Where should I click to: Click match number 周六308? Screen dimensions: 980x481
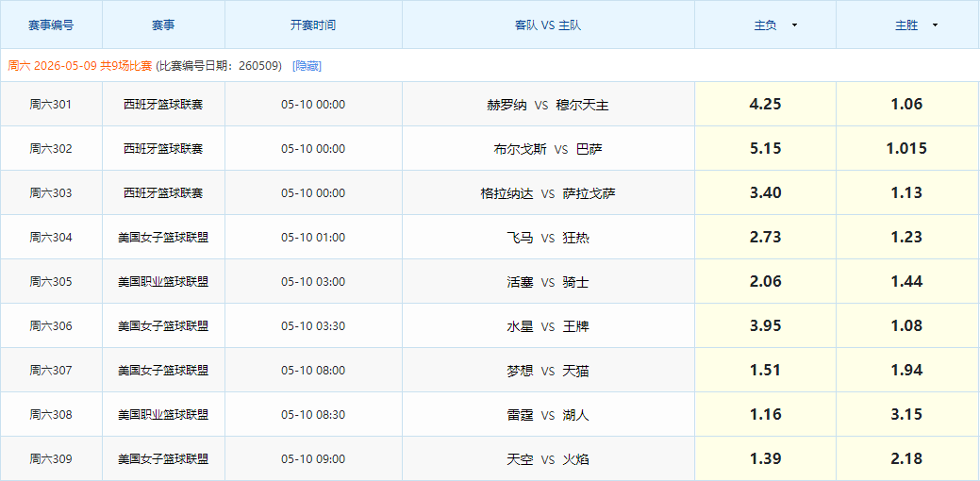pyautogui.click(x=51, y=415)
